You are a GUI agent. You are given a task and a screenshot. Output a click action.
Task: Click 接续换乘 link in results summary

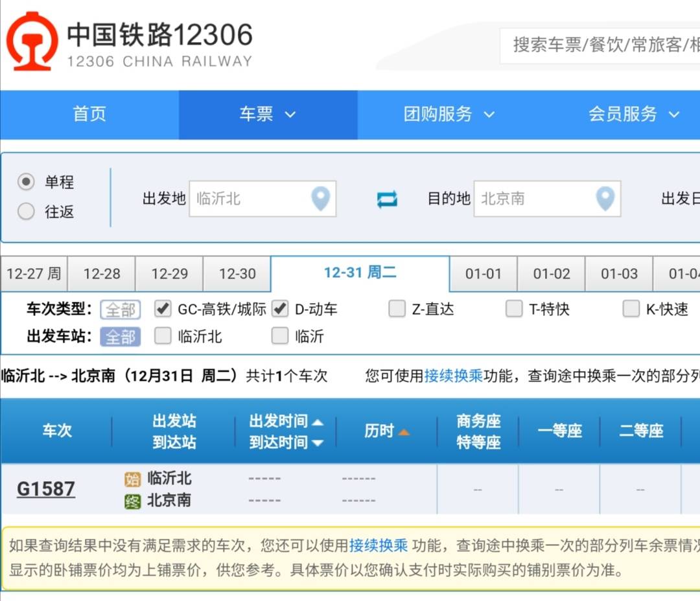453,376
